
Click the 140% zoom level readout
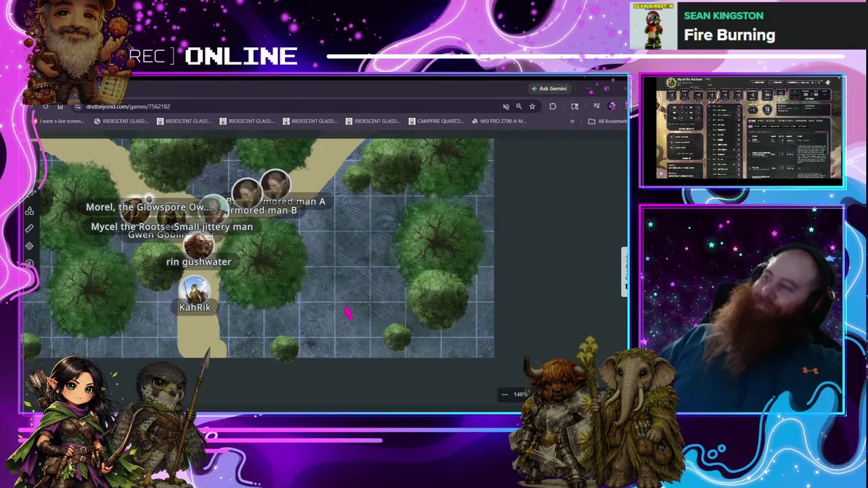(x=520, y=394)
